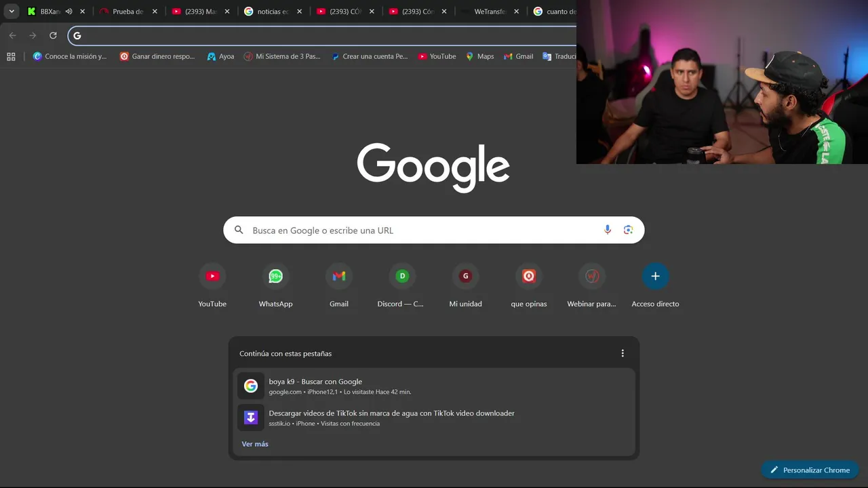Open Crear una cuenta Pe... bookmark
Screen dimensions: 868x488
point(370,57)
